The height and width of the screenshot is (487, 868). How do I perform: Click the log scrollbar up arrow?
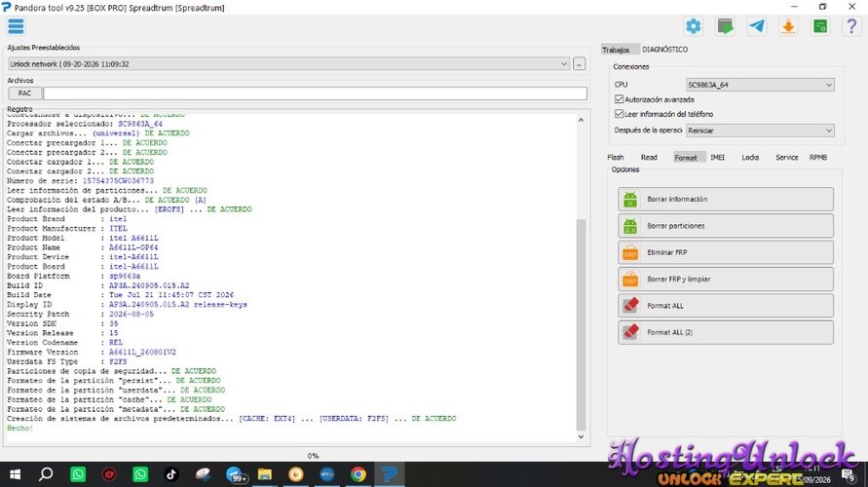coord(581,120)
